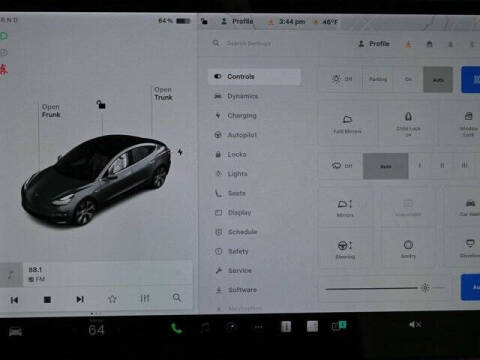Open the Service menu

pos(233,270)
